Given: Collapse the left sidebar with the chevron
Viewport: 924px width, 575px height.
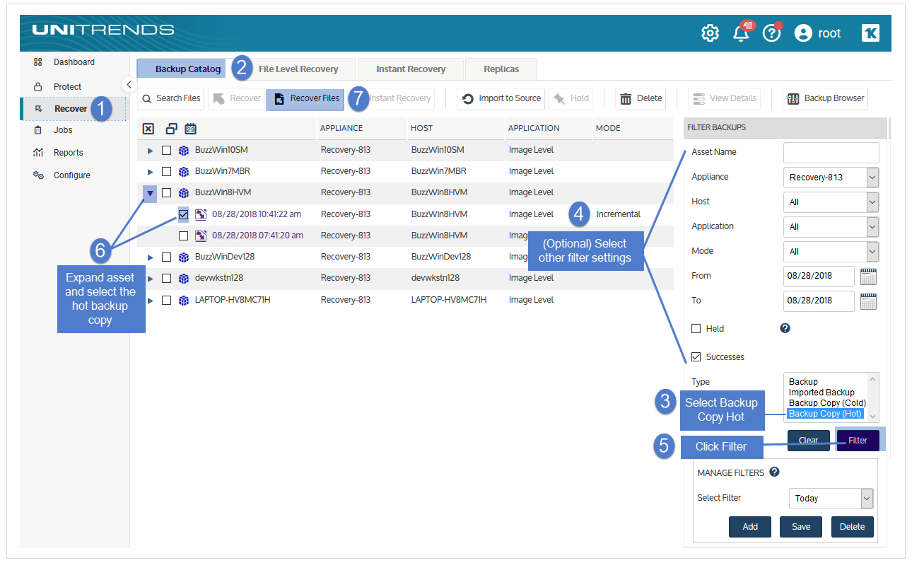Looking at the screenshot, I should (x=129, y=84).
